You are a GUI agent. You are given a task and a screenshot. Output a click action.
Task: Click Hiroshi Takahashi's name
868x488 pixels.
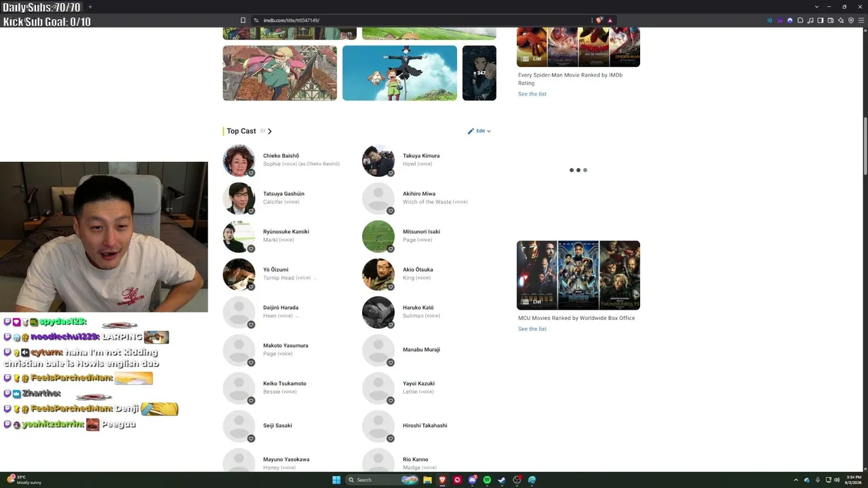tap(425, 426)
